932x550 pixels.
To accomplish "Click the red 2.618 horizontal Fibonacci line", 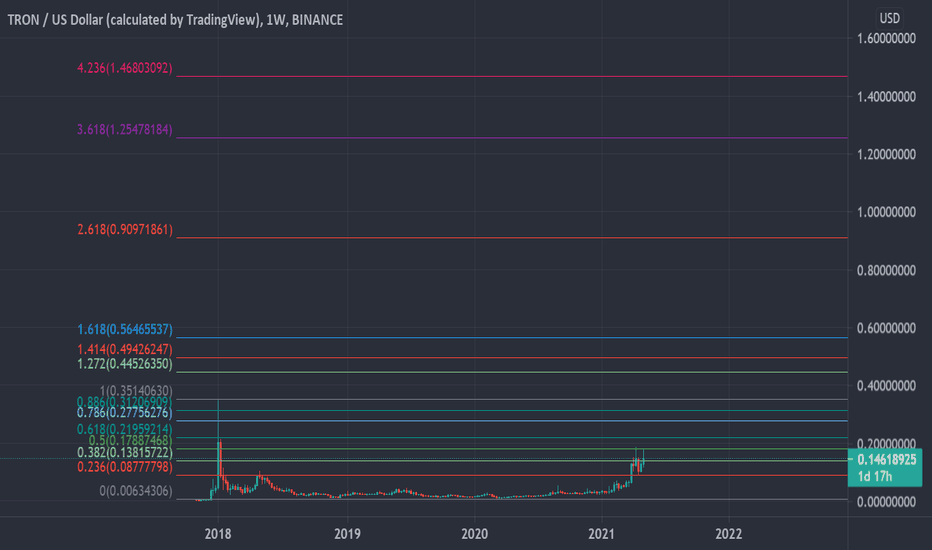I will (x=512, y=238).
